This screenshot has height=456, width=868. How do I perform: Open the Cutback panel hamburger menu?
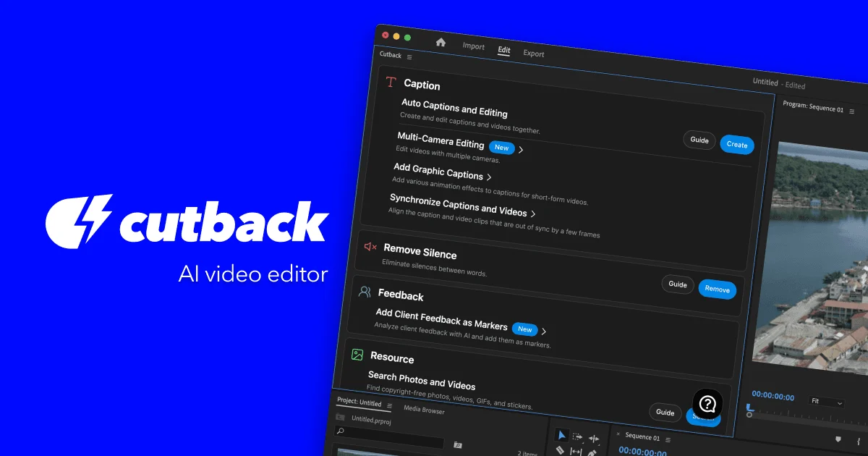point(409,57)
